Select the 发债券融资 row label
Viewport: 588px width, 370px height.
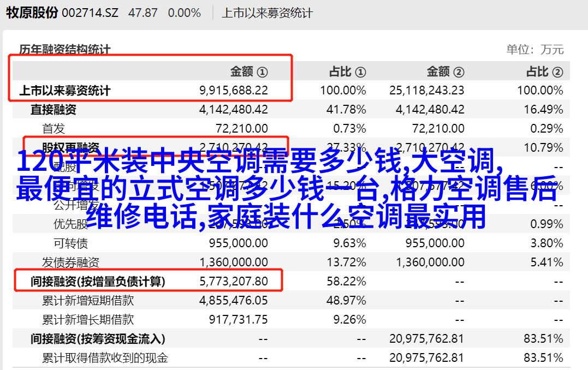[x=70, y=262]
